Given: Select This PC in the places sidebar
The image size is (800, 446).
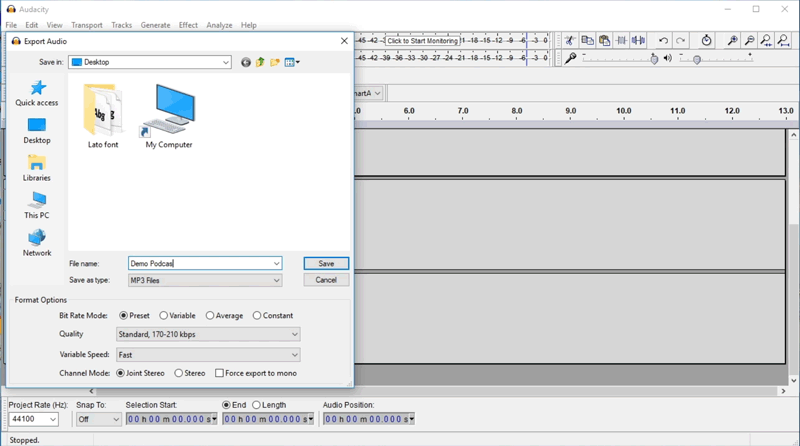Looking at the screenshot, I should pos(37,205).
